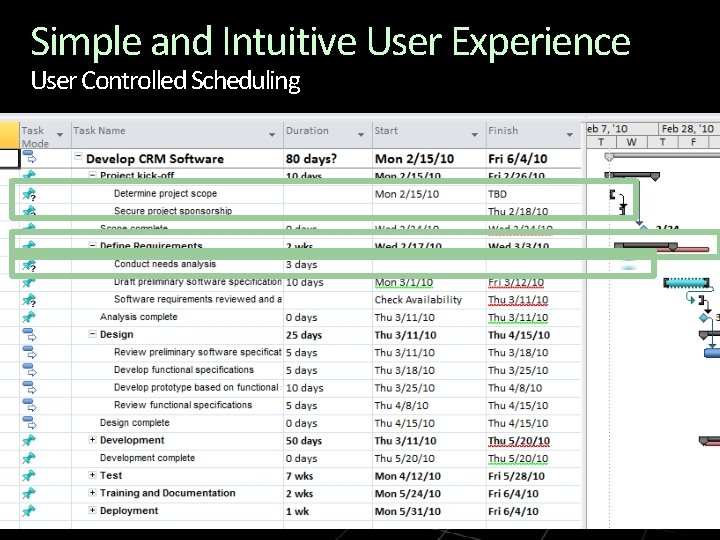Screen dimensions: 720x540
Task: Select the Development complete task name
Action: [x=147, y=458]
